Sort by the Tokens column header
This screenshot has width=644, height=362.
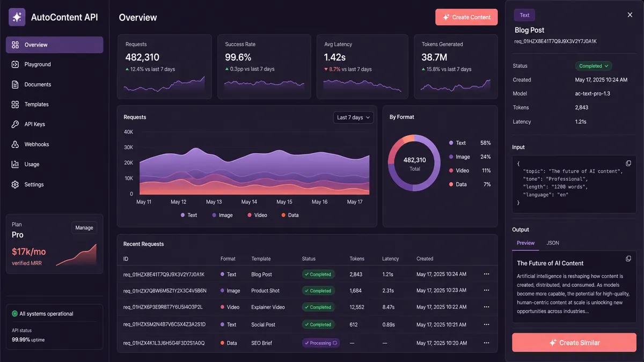coord(357,258)
